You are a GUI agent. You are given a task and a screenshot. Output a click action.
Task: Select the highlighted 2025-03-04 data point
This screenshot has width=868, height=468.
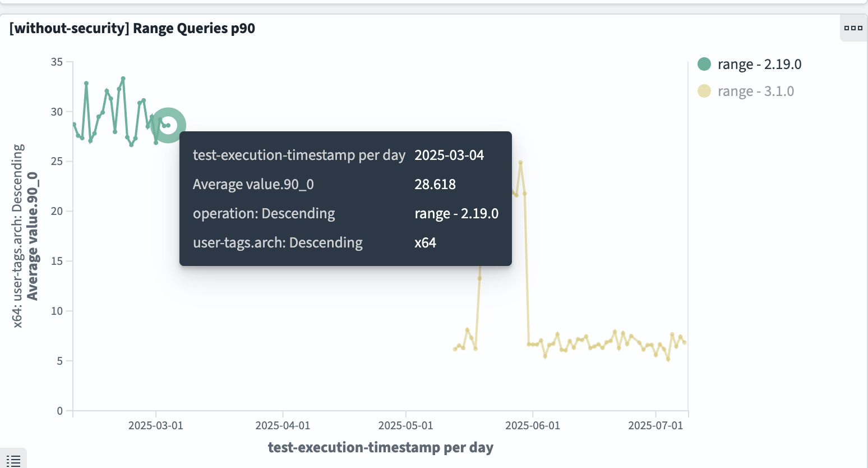[x=168, y=125]
